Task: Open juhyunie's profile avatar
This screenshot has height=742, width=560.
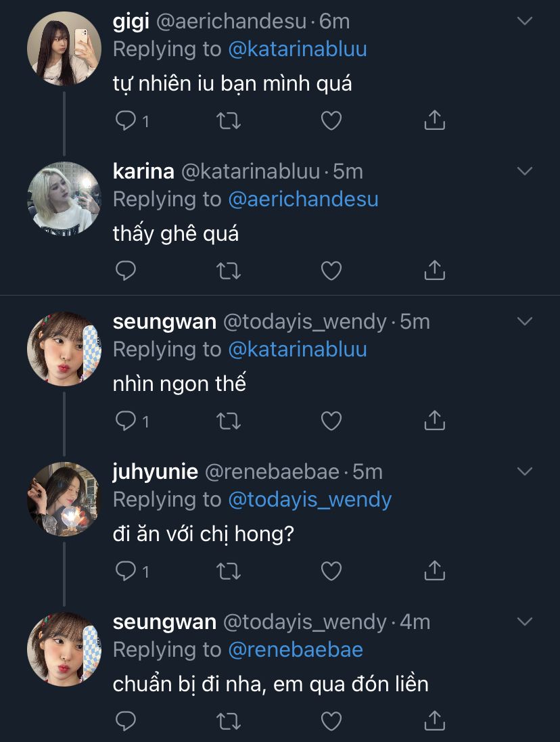Action: [x=64, y=499]
